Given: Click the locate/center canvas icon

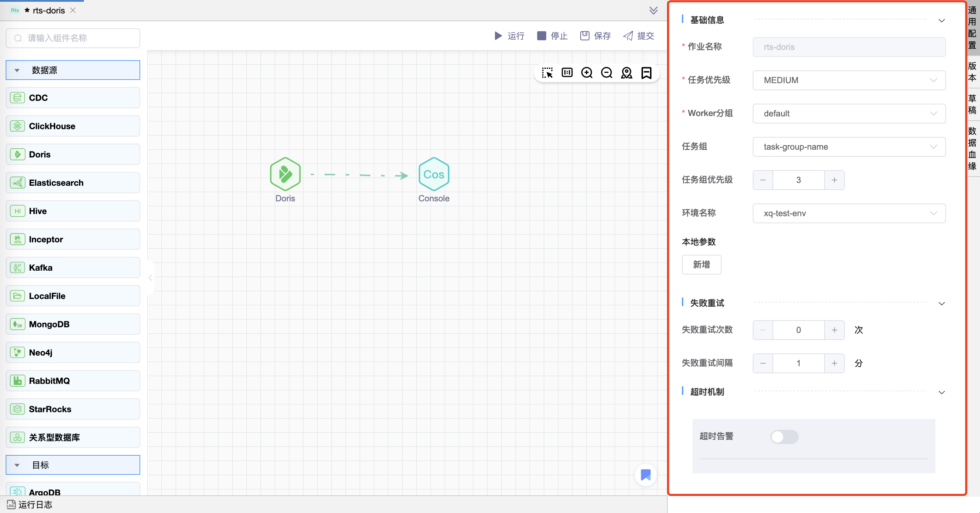Looking at the screenshot, I should point(626,73).
